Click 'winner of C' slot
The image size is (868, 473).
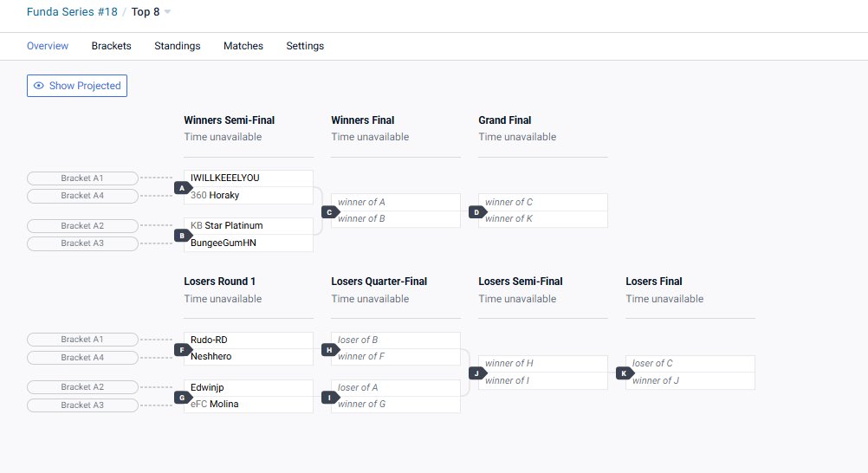(x=543, y=202)
